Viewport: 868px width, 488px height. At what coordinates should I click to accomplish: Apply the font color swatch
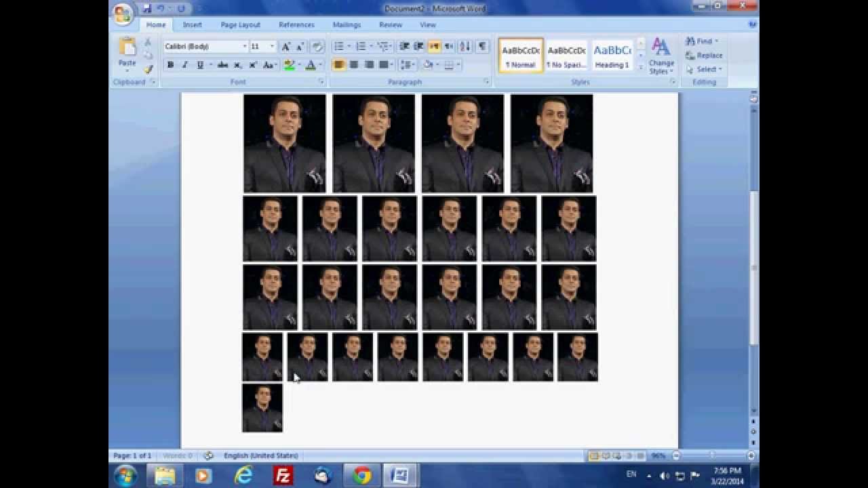(311, 65)
